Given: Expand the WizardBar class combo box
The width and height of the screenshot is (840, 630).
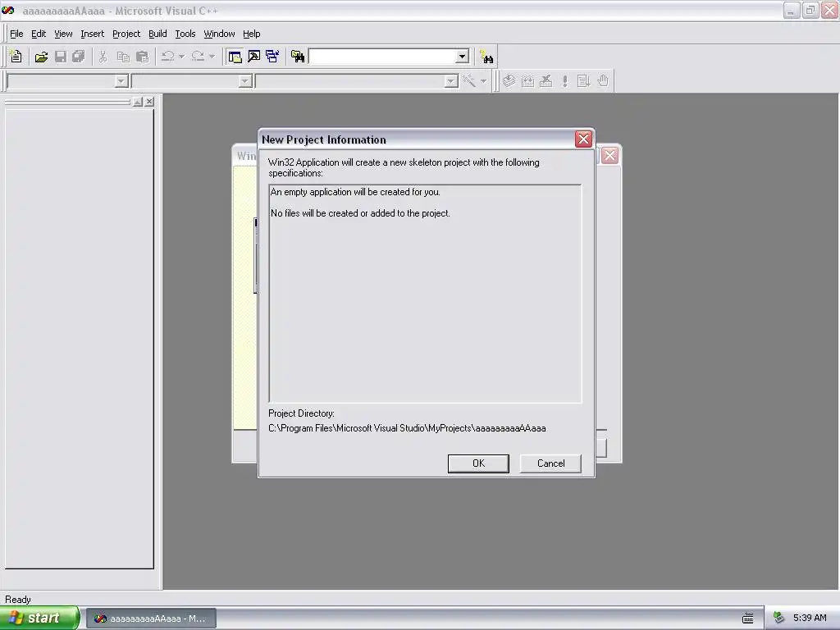Looking at the screenshot, I should tap(121, 81).
